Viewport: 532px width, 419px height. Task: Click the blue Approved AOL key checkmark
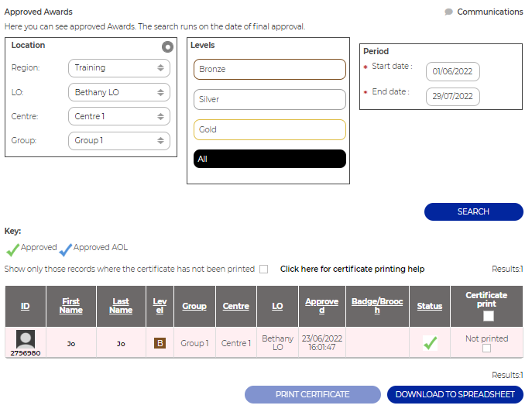pos(66,249)
